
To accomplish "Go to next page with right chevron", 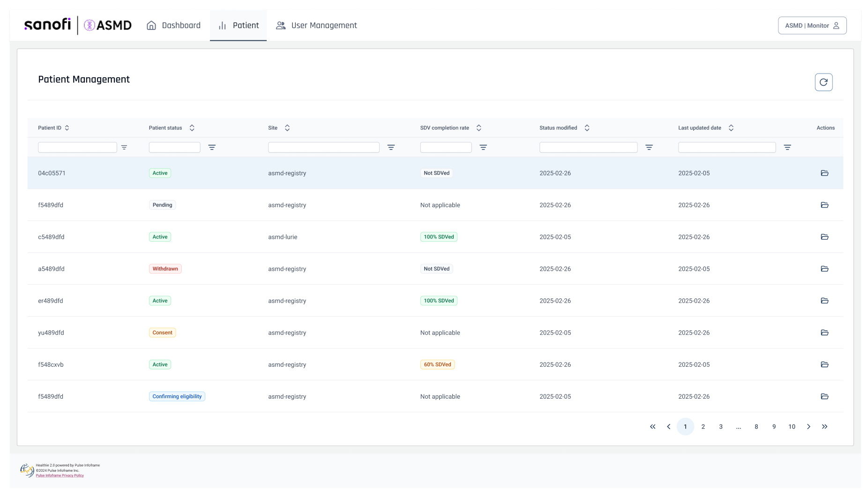I will coord(808,426).
